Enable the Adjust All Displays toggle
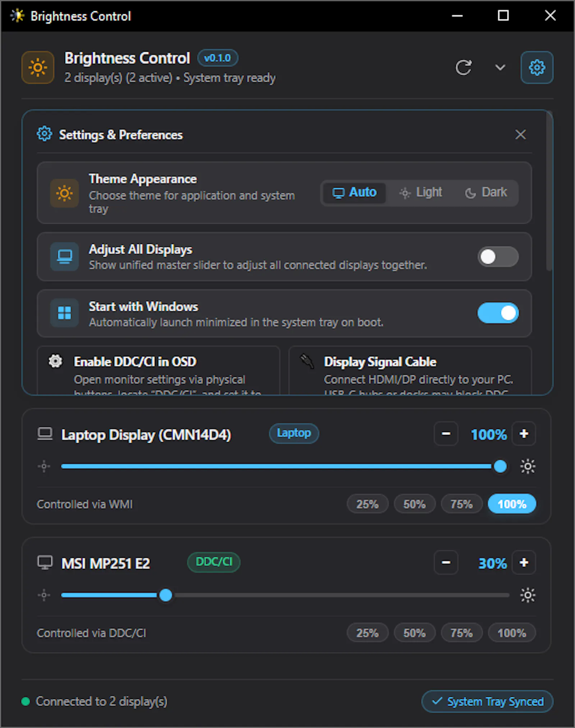 tap(498, 257)
